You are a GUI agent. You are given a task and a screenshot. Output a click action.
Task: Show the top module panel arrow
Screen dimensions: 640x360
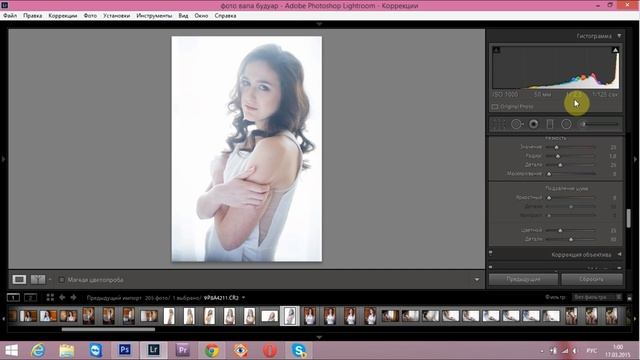click(x=319, y=24)
